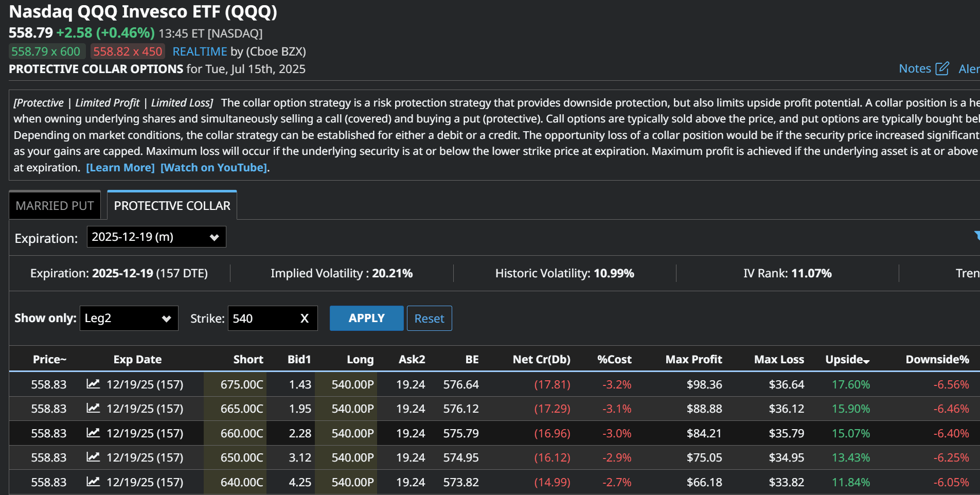Select the Protective Collar tab

(172, 206)
